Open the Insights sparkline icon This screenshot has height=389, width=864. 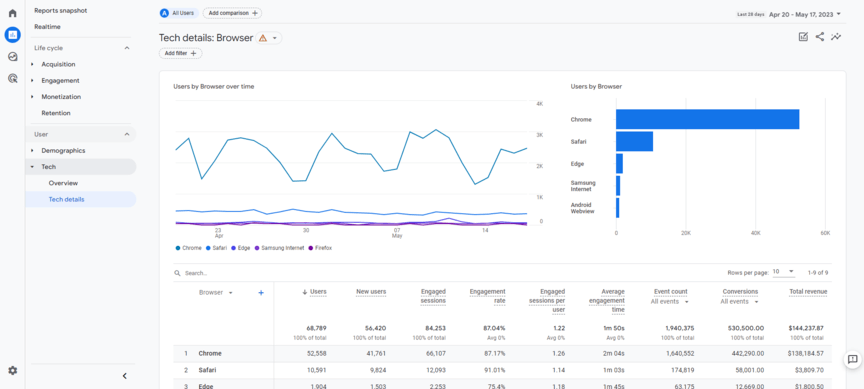[x=836, y=37]
